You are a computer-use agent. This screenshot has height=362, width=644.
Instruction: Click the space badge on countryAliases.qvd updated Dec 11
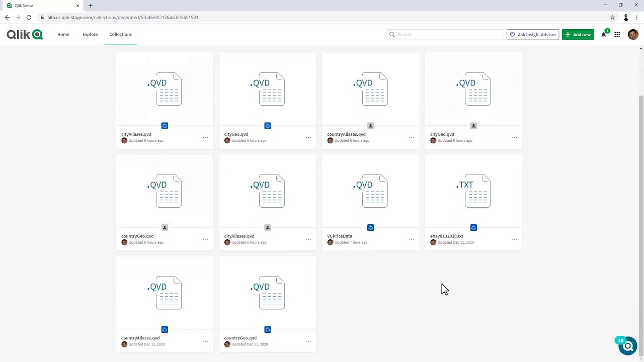[x=165, y=330]
